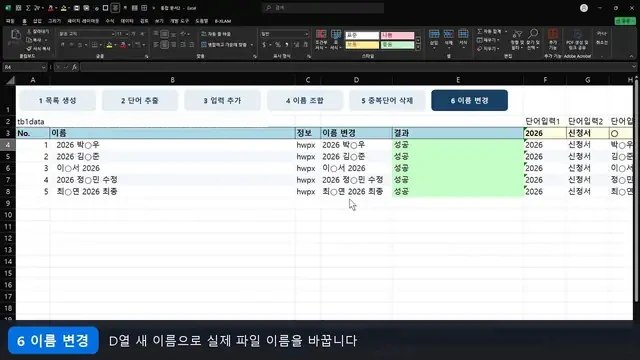This screenshot has height=360, width=640.
Task: Toggle top vertical alignment
Action: tap(156, 34)
